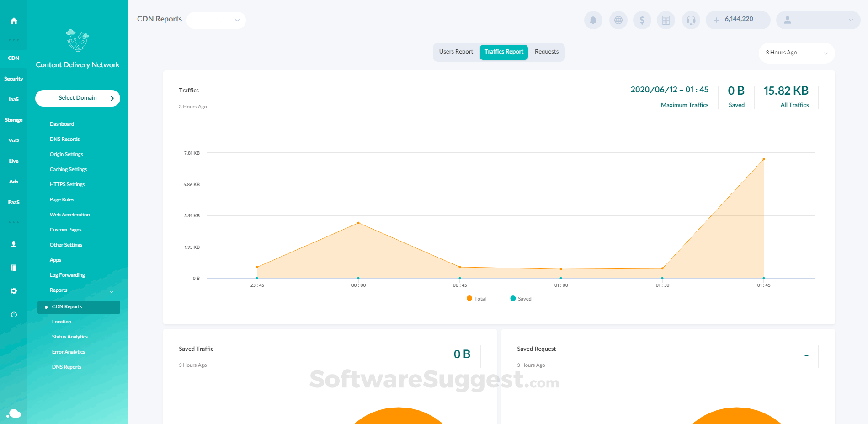
Task: Open support via the headset icon
Action: (x=691, y=20)
